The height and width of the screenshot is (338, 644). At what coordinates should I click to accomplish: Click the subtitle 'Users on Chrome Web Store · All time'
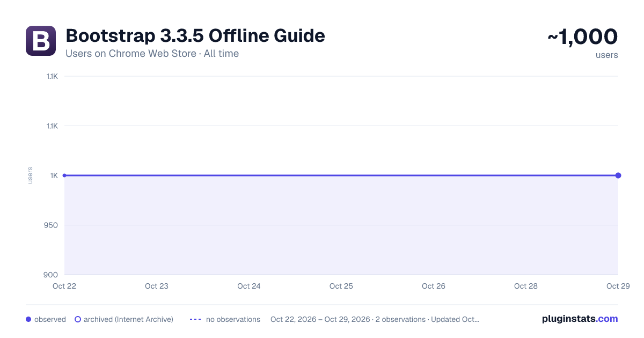click(152, 54)
